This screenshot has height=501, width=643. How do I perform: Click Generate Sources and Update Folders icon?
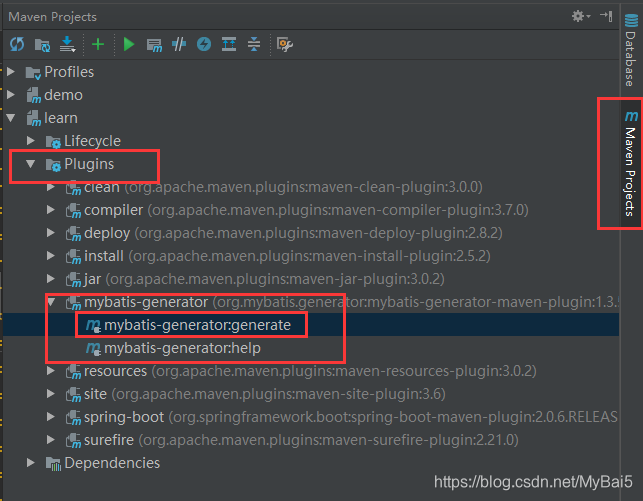(42, 45)
